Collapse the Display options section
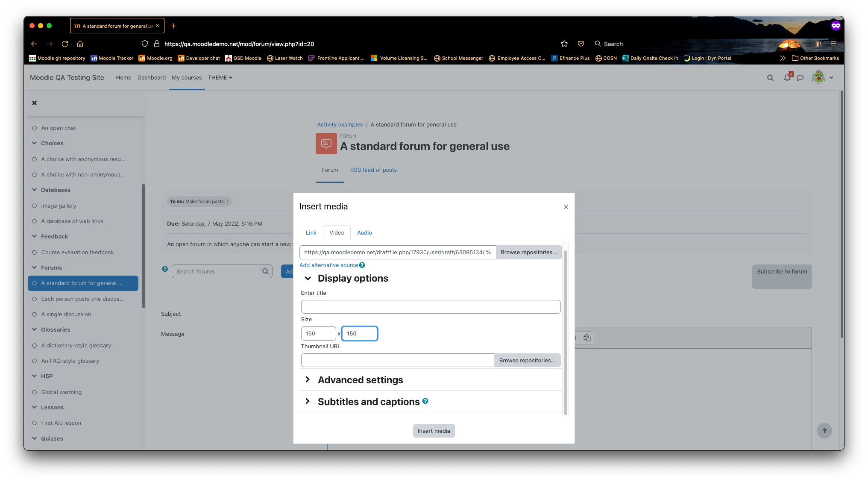 pyautogui.click(x=308, y=279)
